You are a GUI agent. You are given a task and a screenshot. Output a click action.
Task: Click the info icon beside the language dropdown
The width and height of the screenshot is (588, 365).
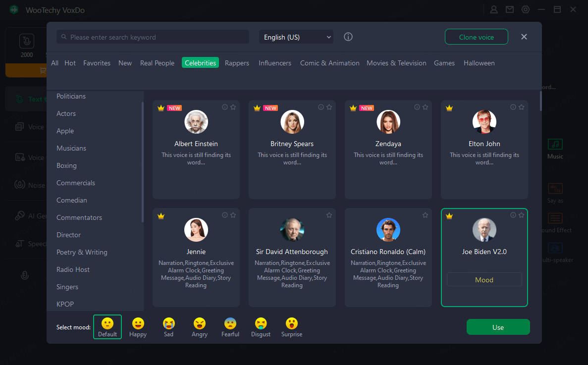[x=348, y=37]
